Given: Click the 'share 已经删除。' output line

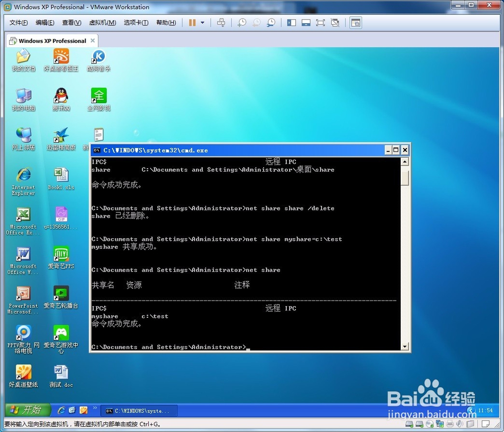Looking at the screenshot, I should 120,216.
